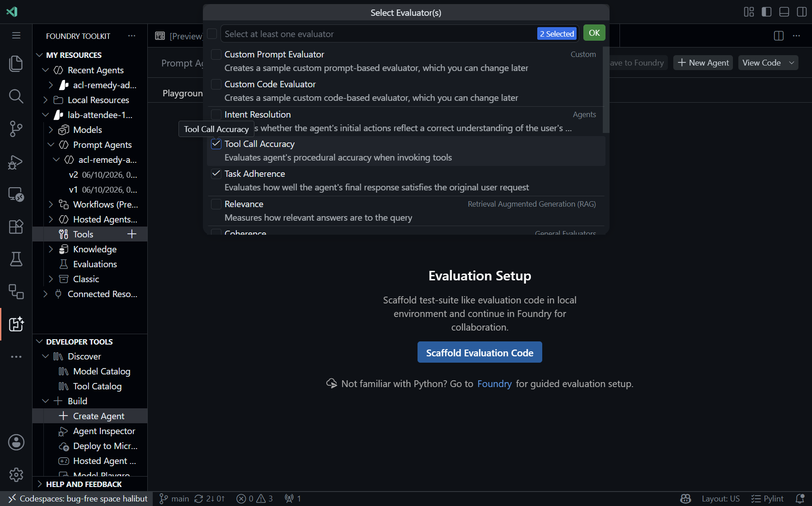Enable the Intent Resolution evaluator checkbox

click(216, 114)
